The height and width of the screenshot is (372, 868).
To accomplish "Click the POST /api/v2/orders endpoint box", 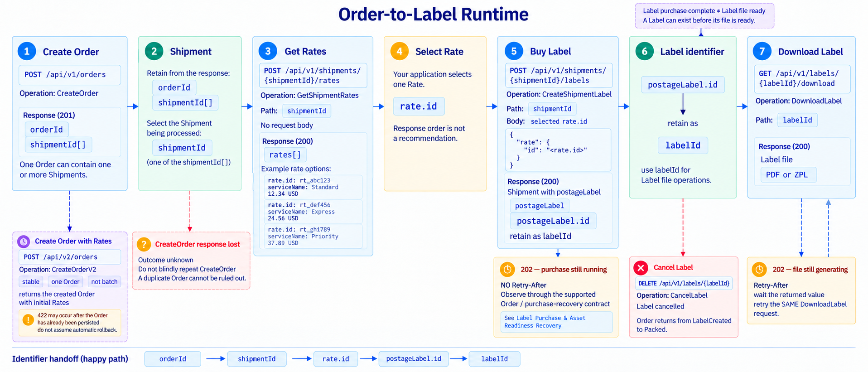I will click(x=70, y=257).
